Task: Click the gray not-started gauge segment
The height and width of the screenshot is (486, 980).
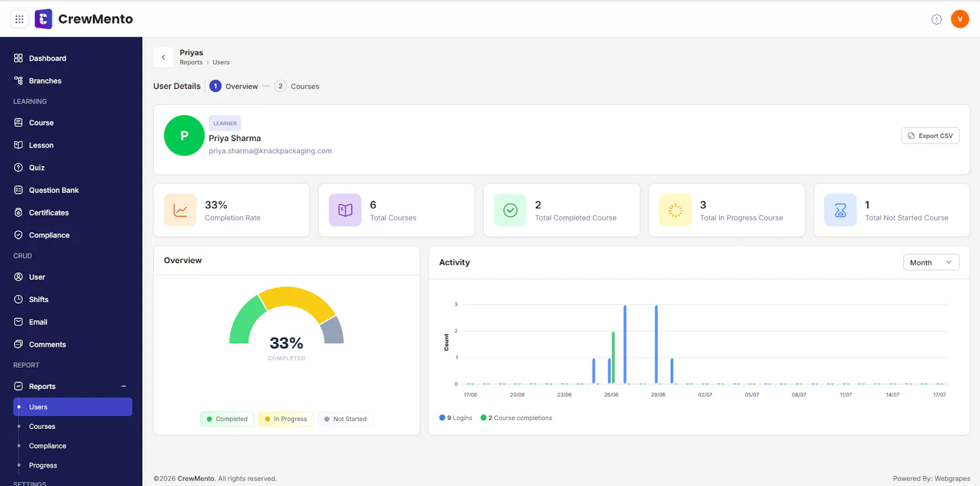Action: click(334, 331)
